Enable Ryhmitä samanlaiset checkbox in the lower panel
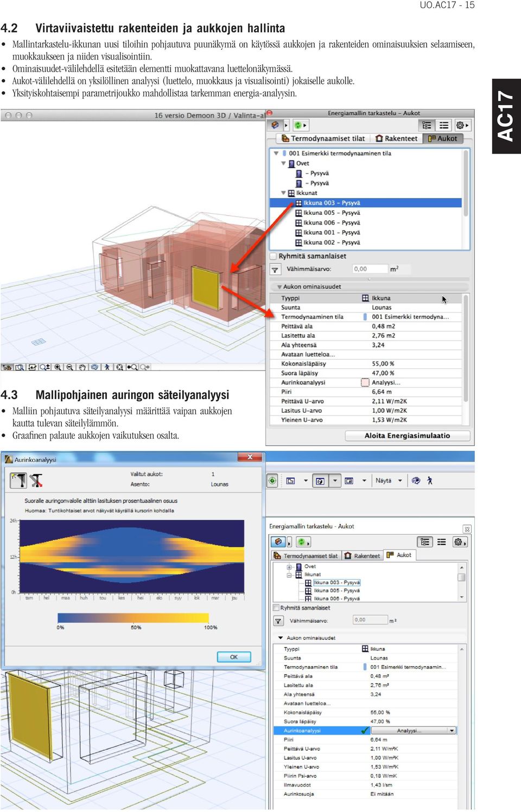This screenshot has width=521, height=812. click(276, 608)
